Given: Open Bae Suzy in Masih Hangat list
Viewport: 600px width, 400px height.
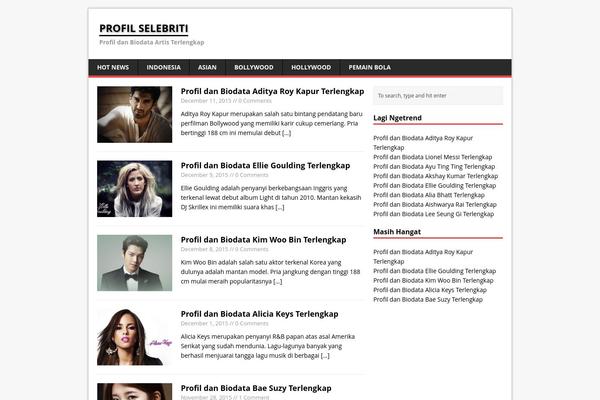Looking at the screenshot, I should pyautogui.click(x=428, y=300).
